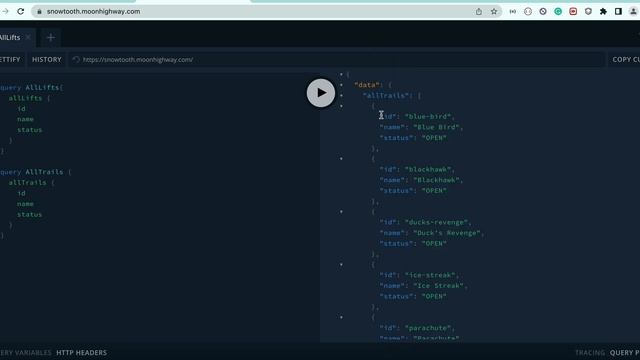Open the HISTORY panel
Image resolution: width=640 pixels, height=360 pixels.
click(47, 60)
